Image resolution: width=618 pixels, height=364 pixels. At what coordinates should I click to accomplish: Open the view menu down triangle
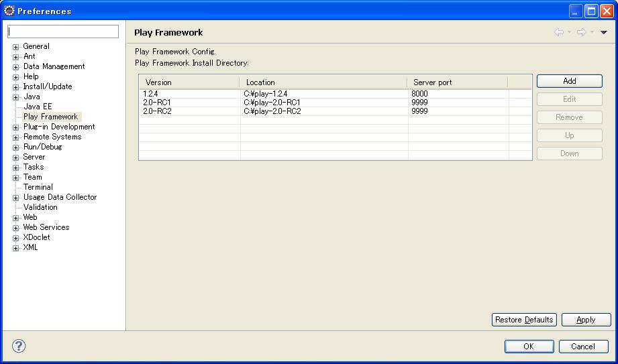click(x=603, y=33)
